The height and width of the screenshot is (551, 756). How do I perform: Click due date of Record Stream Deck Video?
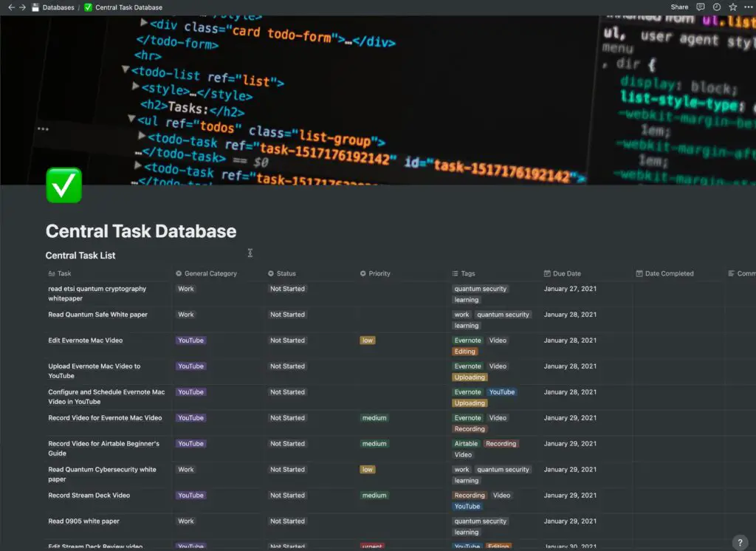[570, 495]
